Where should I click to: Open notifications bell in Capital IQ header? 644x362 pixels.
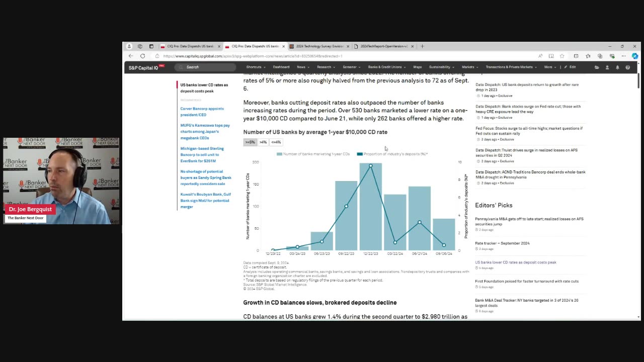click(x=617, y=67)
